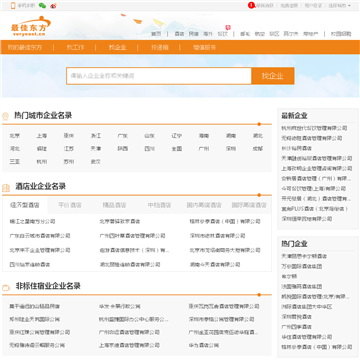Choose 苏州 in hot cities list

pyautogui.click(x=69, y=162)
